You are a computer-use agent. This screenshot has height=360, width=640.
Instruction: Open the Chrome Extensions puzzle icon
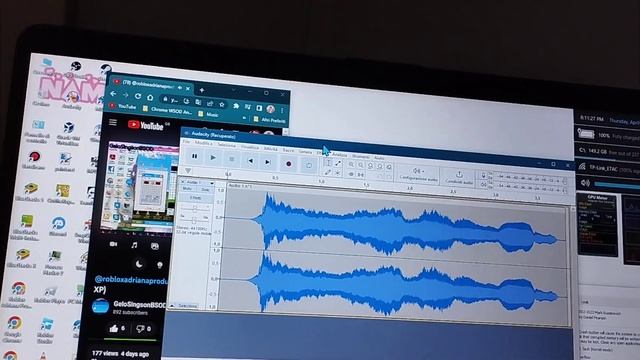pos(236,106)
